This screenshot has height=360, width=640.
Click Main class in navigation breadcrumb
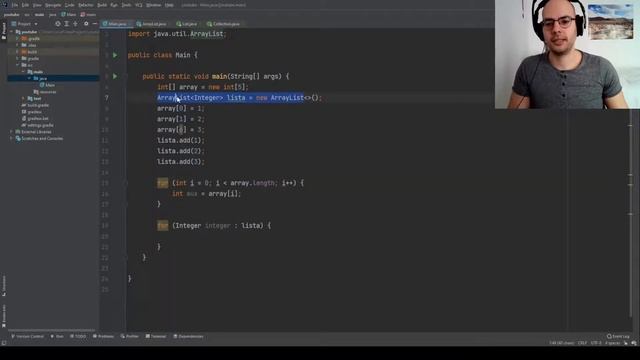click(69, 15)
